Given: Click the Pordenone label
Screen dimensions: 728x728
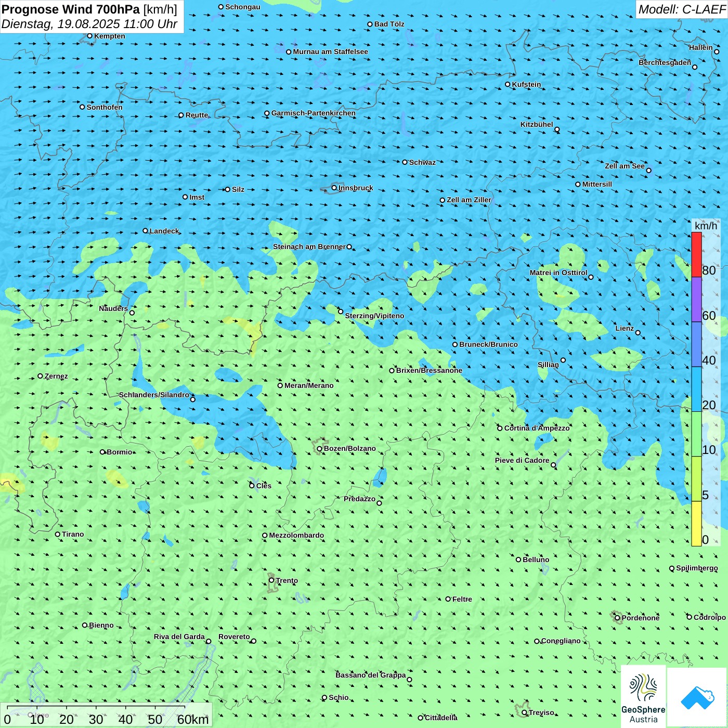Looking at the screenshot, I should point(641,618).
